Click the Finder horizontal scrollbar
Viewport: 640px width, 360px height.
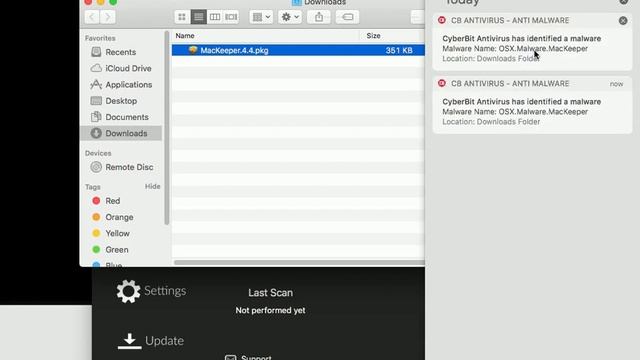pyautogui.click(x=299, y=262)
